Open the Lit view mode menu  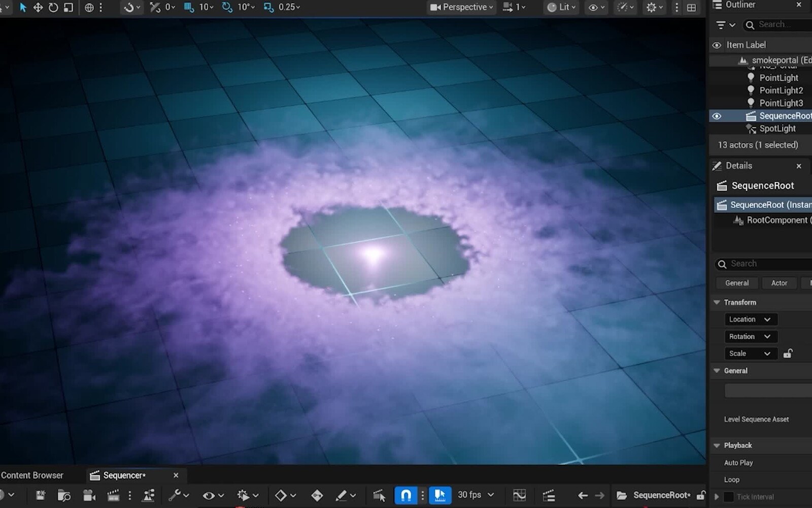click(562, 7)
